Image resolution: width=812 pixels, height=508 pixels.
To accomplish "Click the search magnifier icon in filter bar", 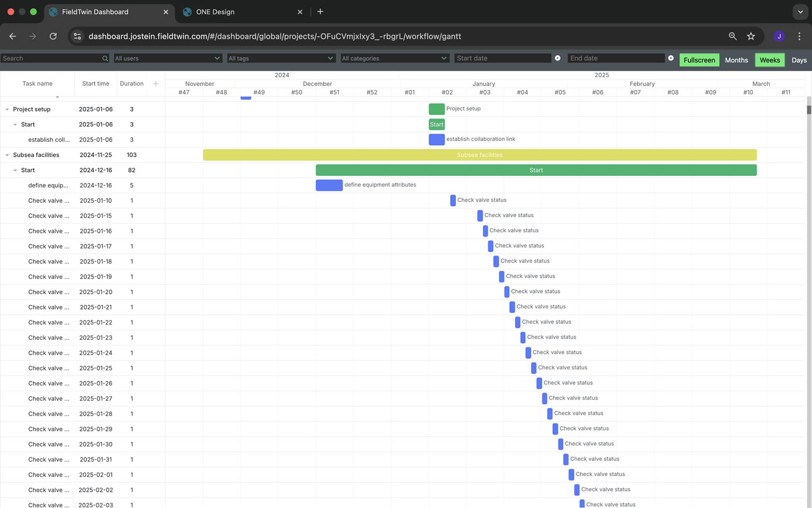I will tap(105, 59).
